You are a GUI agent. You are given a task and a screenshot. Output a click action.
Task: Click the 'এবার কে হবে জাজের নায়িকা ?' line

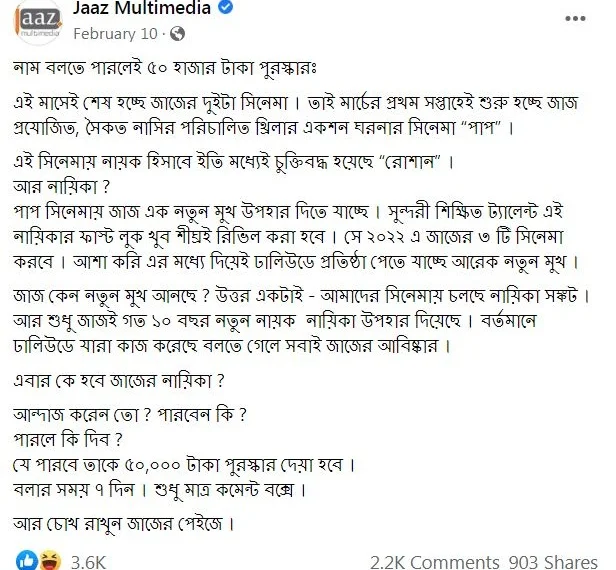pos(119,381)
